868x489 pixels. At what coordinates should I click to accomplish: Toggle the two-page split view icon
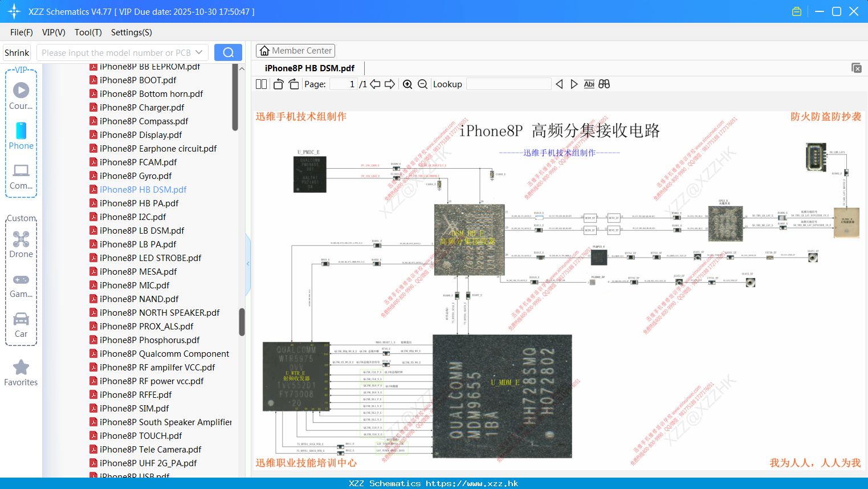tap(261, 84)
